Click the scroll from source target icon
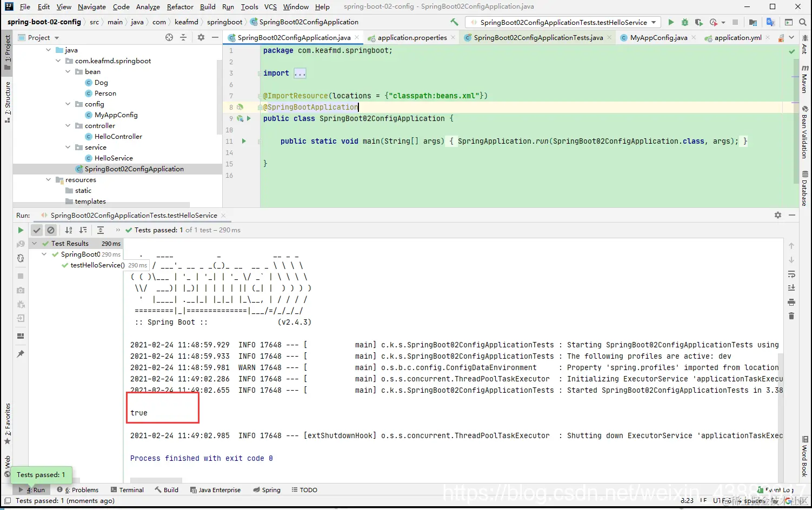The height and width of the screenshot is (510, 812). click(169, 37)
